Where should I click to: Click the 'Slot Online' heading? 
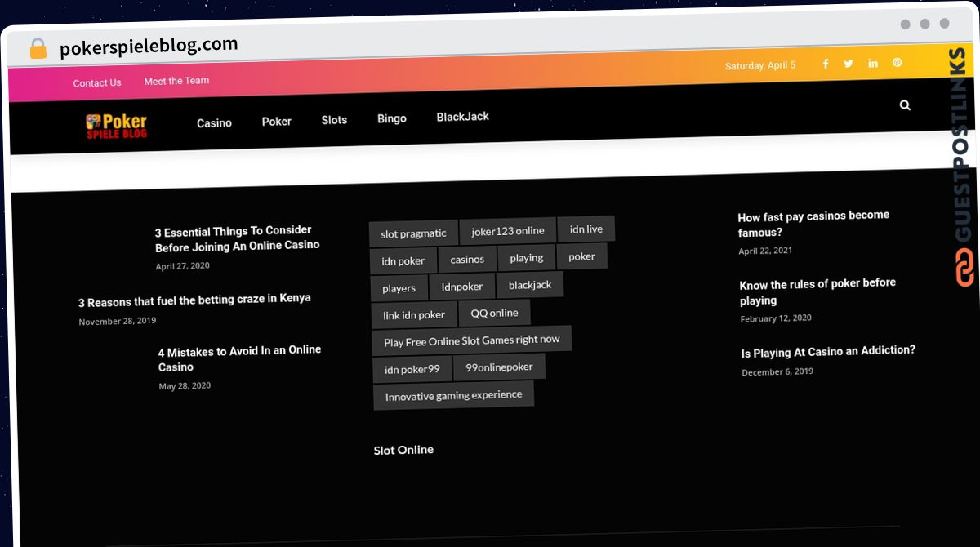(403, 450)
